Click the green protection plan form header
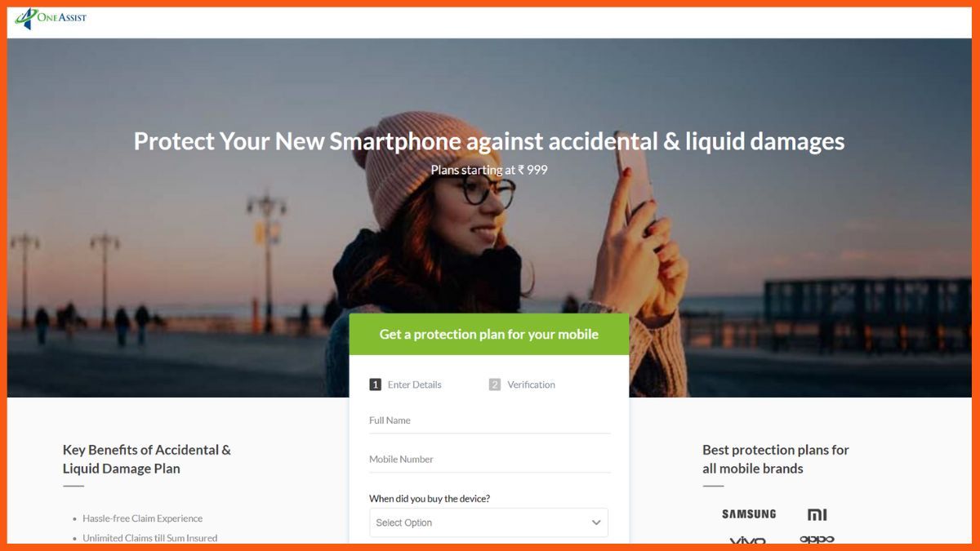980x551 pixels. (x=489, y=334)
